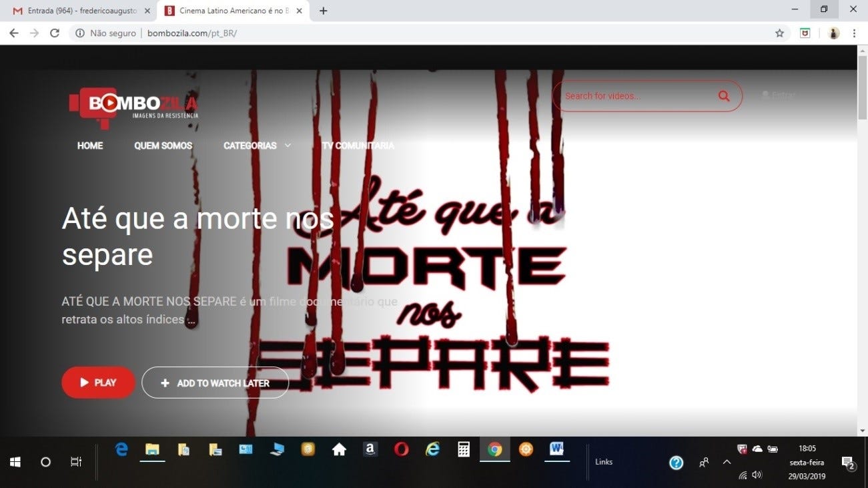Click the Entrar login link
Viewport: 868px width, 488px height.
[779, 95]
